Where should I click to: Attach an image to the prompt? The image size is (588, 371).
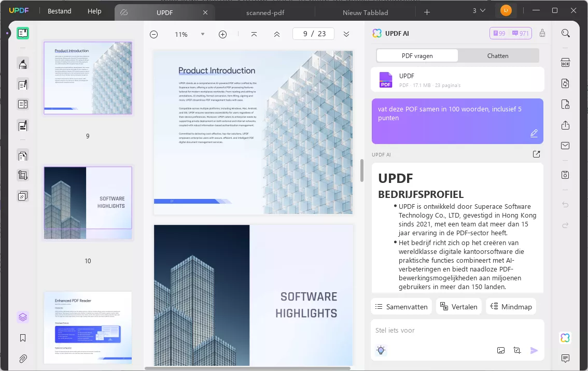coord(501,350)
